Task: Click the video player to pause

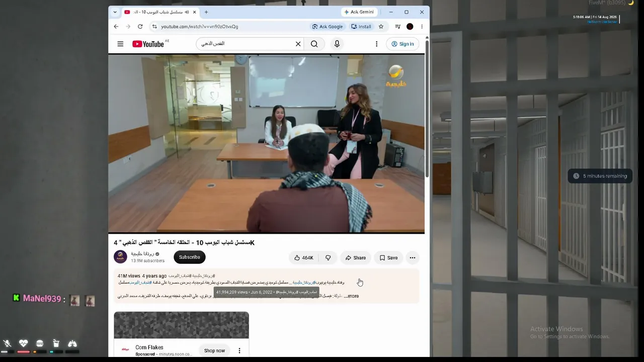Action: click(x=266, y=144)
